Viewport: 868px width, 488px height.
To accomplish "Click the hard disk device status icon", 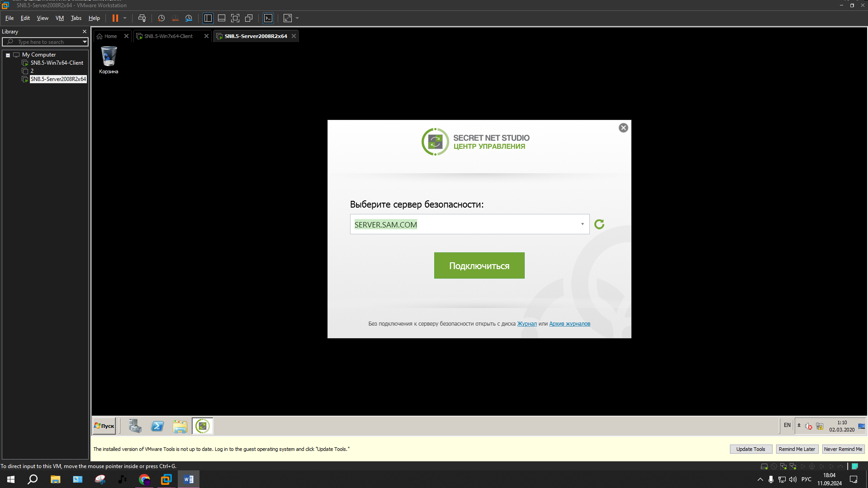I will (x=764, y=466).
